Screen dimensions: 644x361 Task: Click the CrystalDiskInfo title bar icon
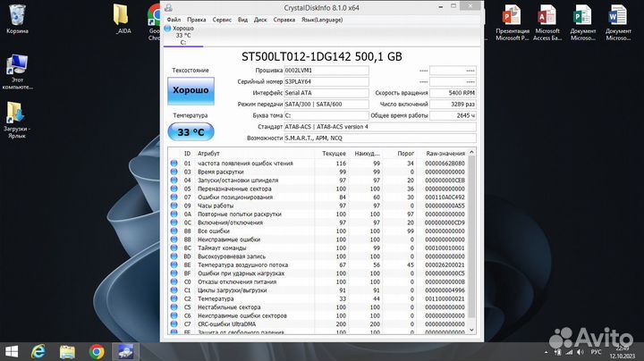click(x=168, y=7)
